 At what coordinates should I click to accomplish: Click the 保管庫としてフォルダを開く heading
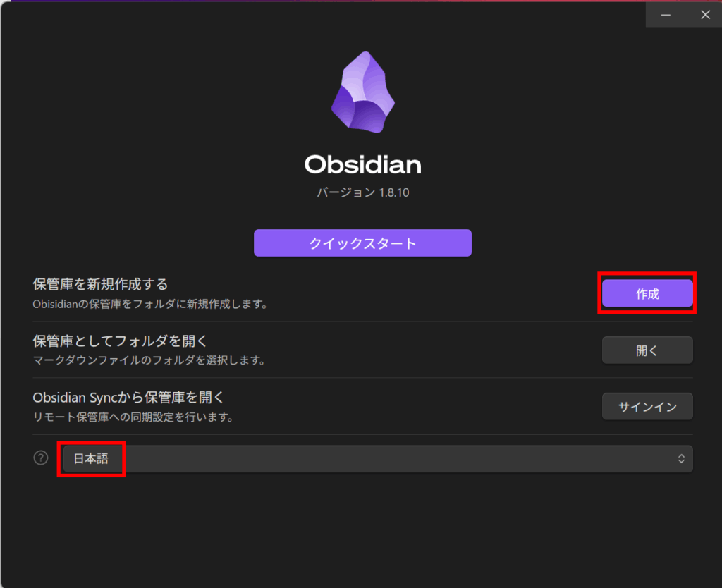(120, 341)
